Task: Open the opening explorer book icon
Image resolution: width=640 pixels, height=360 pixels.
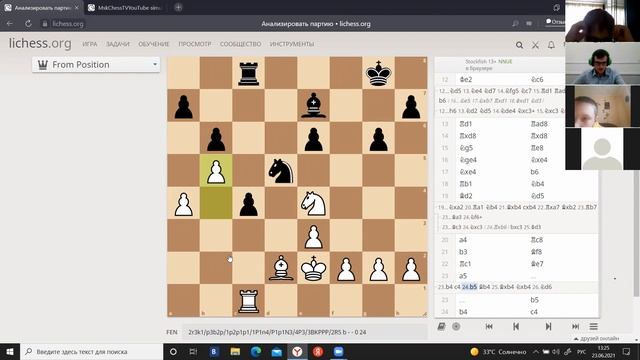Action: tap(441, 327)
